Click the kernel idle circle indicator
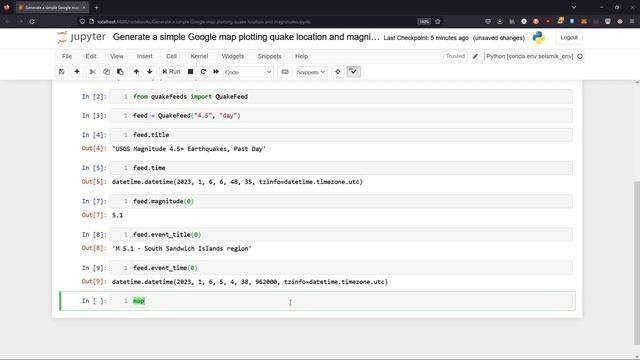The width and height of the screenshot is (640, 360). point(580,56)
